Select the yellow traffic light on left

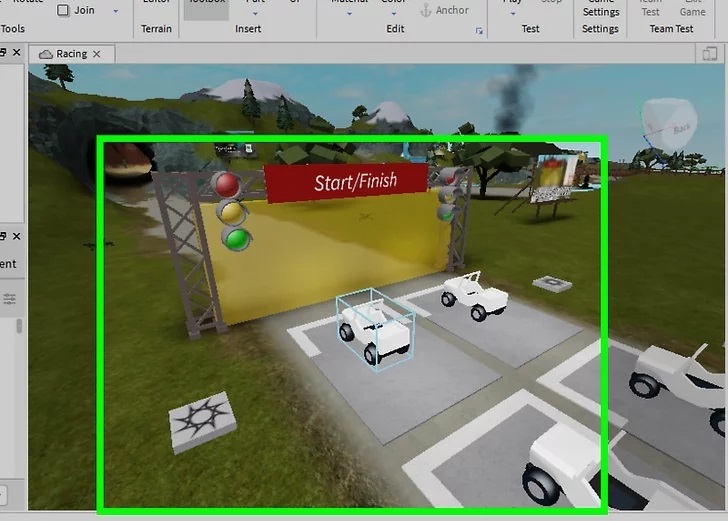(x=232, y=212)
